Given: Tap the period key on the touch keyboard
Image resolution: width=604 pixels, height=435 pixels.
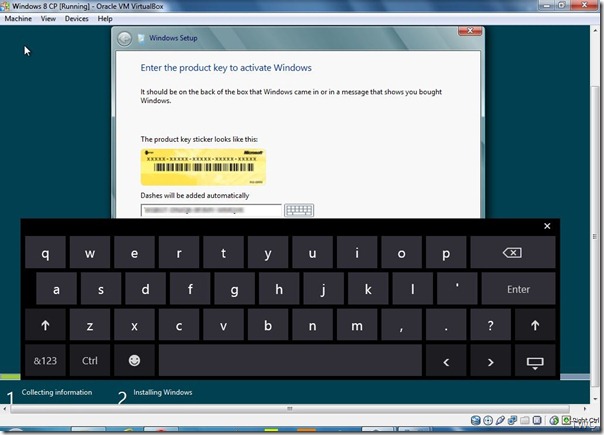Looking at the screenshot, I should 446,325.
